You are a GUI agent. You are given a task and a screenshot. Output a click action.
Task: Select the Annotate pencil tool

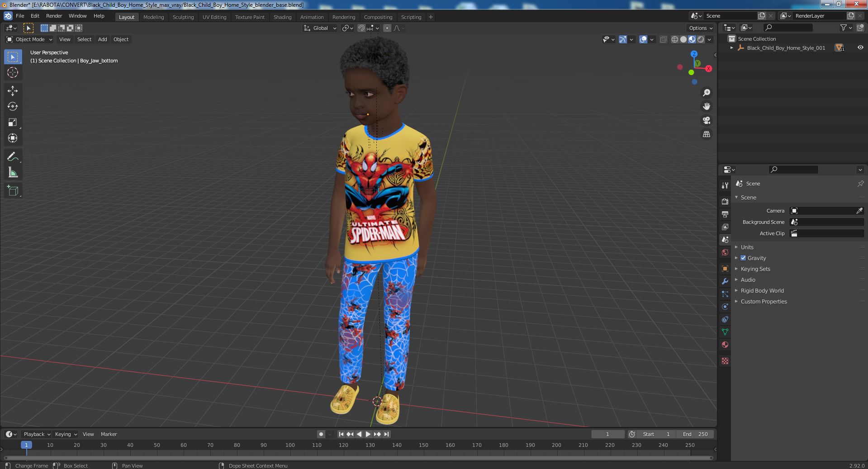point(13,157)
